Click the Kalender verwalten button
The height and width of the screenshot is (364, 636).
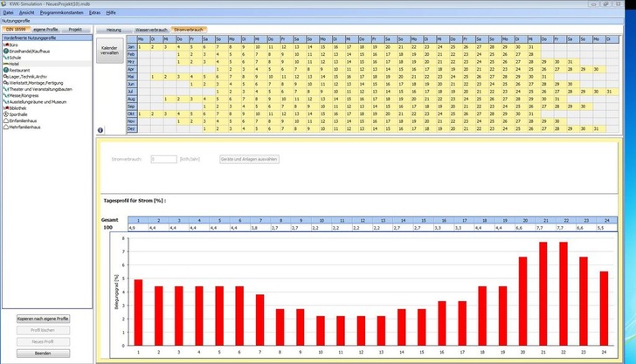pyautogui.click(x=108, y=50)
